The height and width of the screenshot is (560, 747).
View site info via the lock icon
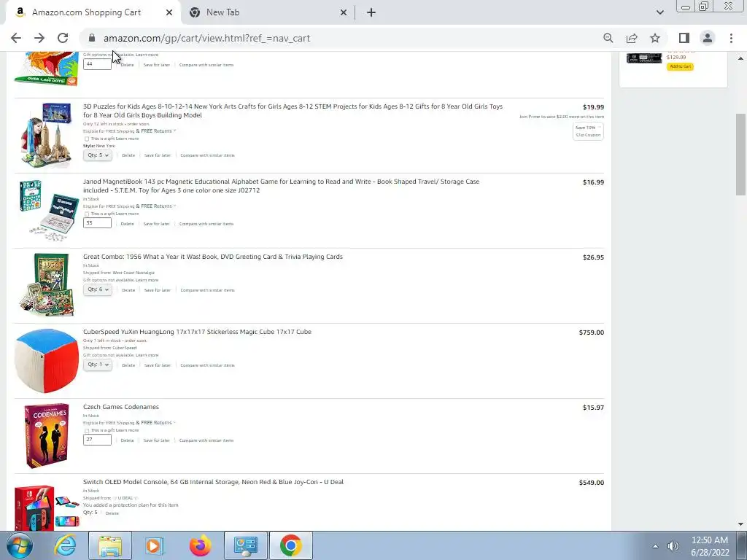pyautogui.click(x=92, y=38)
